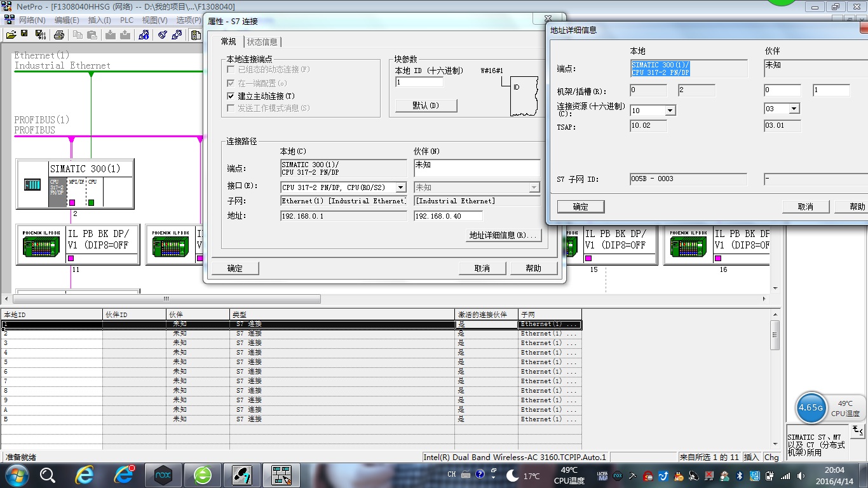Click the taskbar clock showing 20:04
Screen dimensions: 868x488
[x=834, y=475]
